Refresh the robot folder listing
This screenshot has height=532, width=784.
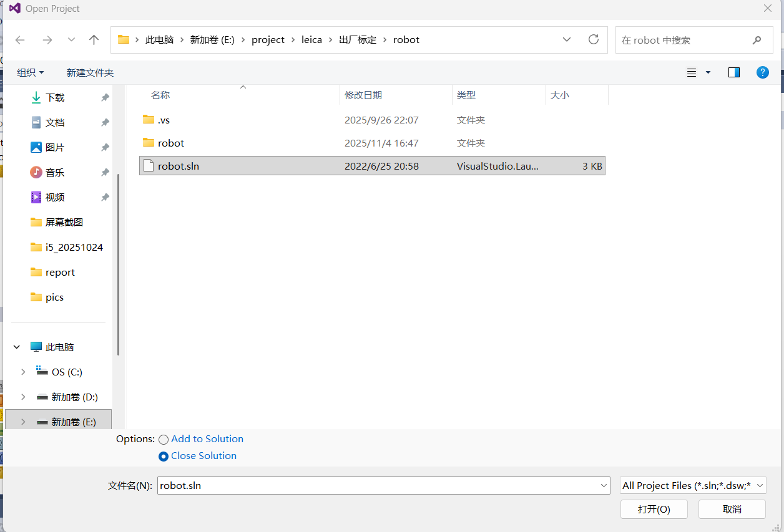click(x=594, y=39)
